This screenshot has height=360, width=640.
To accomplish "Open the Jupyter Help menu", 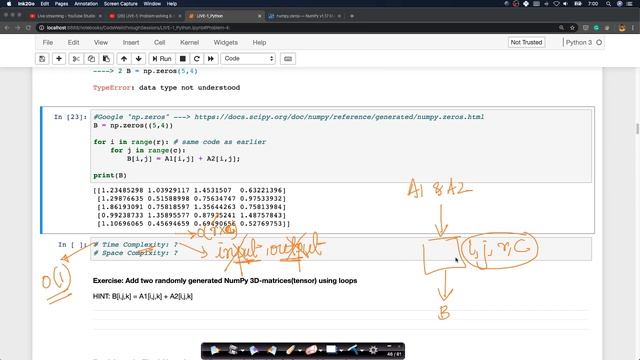I will (x=259, y=42).
